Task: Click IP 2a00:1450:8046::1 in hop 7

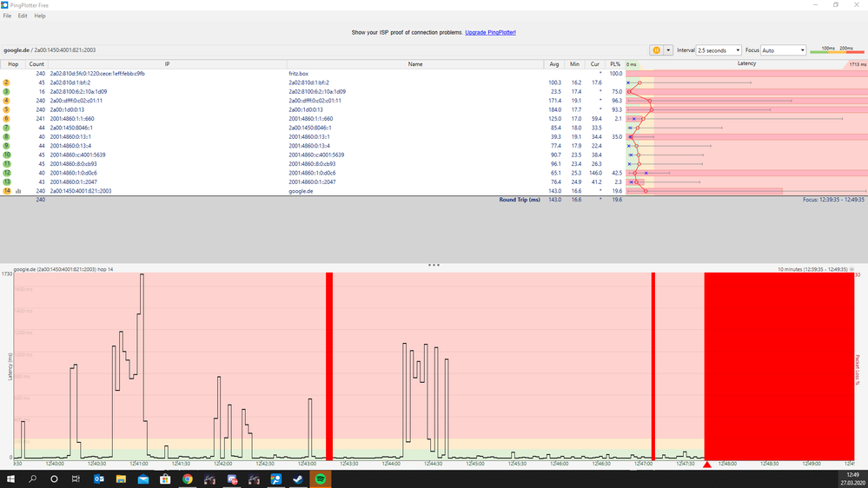Action: (x=71, y=128)
